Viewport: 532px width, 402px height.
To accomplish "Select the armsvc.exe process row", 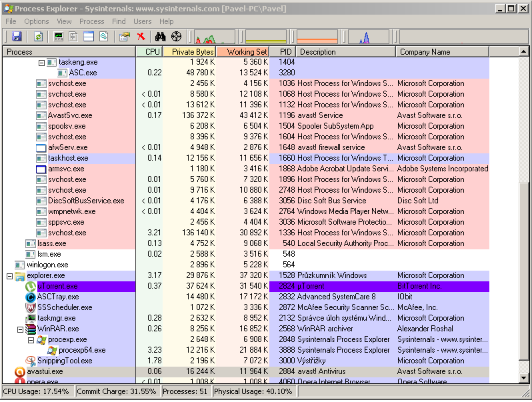I will (245, 169).
